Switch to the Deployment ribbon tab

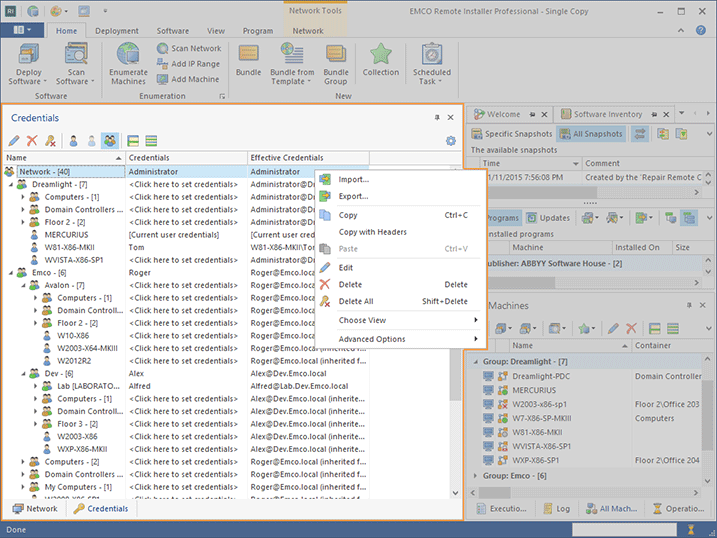(117, 31)
